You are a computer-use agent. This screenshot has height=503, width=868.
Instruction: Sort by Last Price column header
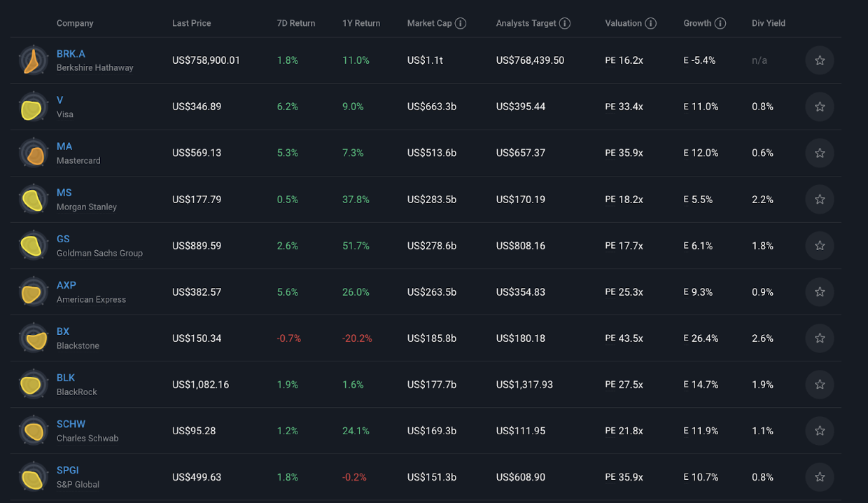coord(191,23)
